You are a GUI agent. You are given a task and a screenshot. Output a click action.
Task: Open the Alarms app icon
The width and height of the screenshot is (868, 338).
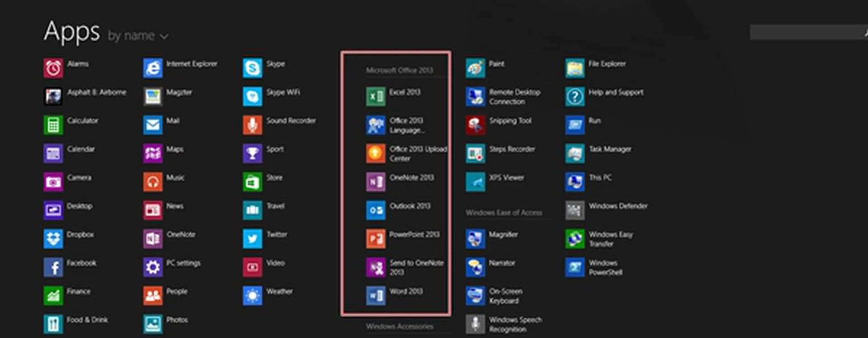53,68
